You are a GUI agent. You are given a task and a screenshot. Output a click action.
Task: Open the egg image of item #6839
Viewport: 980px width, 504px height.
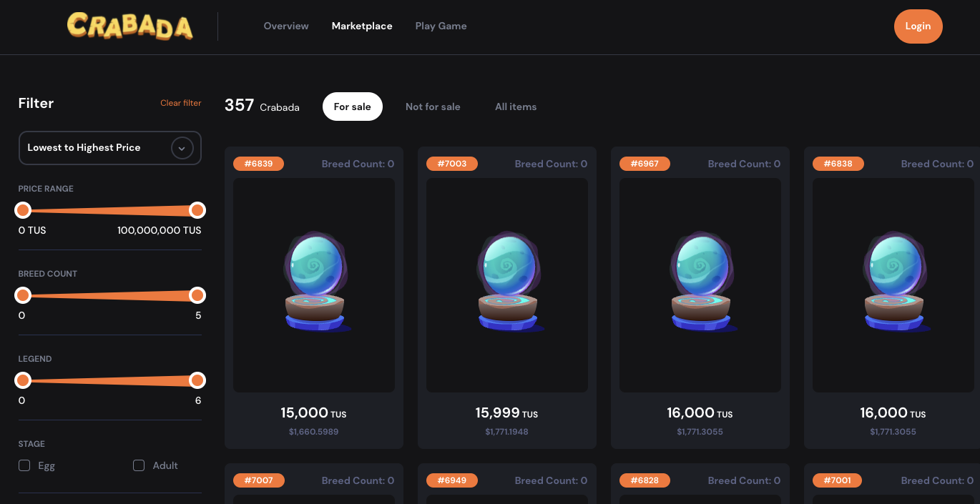pyautogui.click(x=314, y=285)
